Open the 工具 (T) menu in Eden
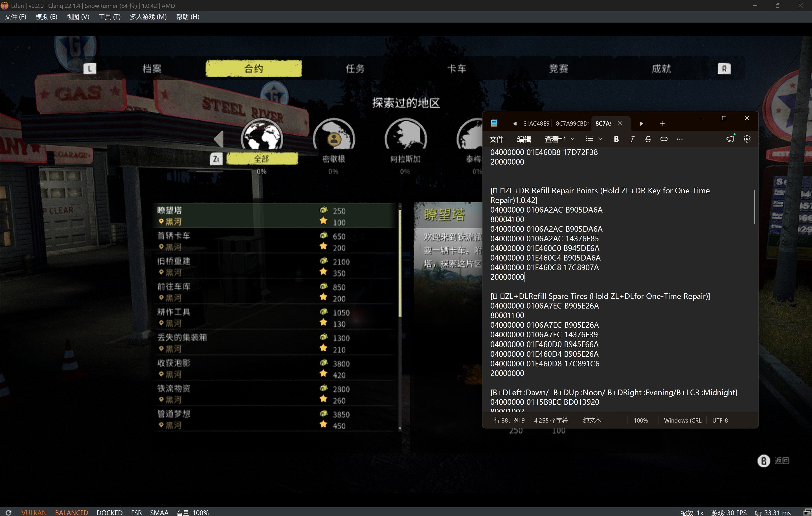Image resolution: width=812 pixels, height=516 pixels. click(x=109, y=17)
